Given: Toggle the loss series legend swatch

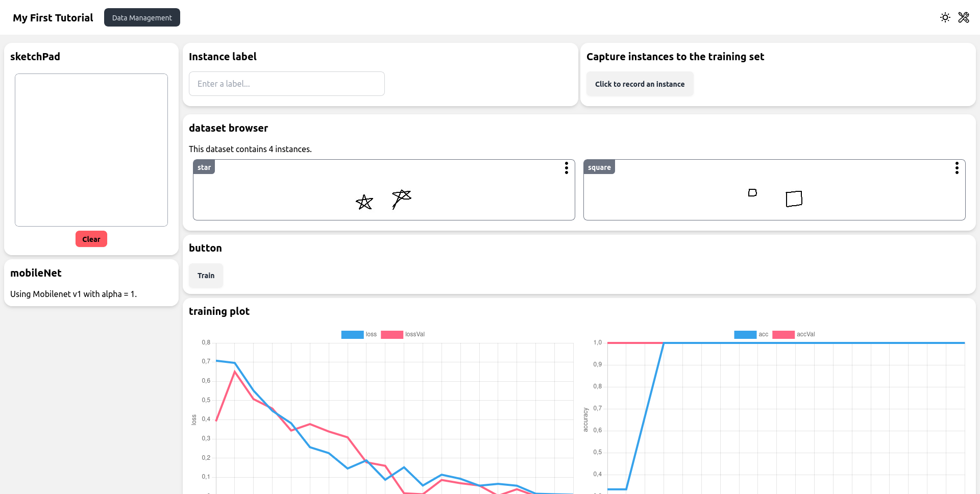Looking at the screenshot, I should 352,335.
